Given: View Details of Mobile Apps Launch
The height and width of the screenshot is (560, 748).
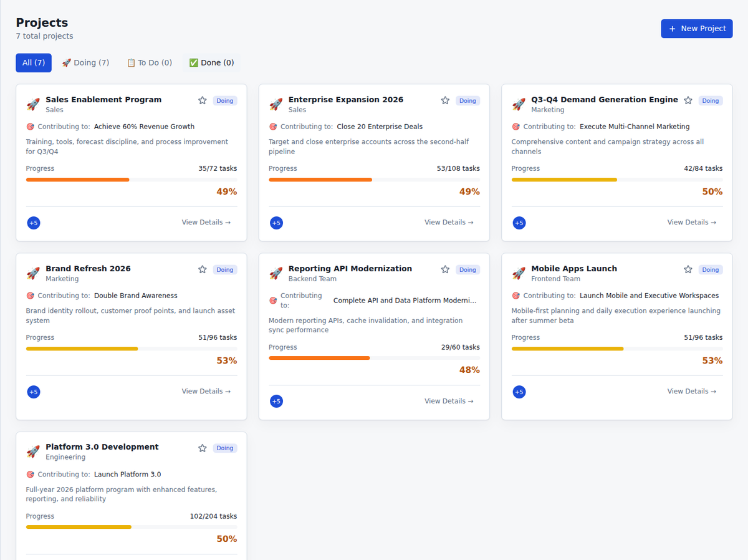Looking at the screenshot, I should pyautogui.click(x=692, y=392).
